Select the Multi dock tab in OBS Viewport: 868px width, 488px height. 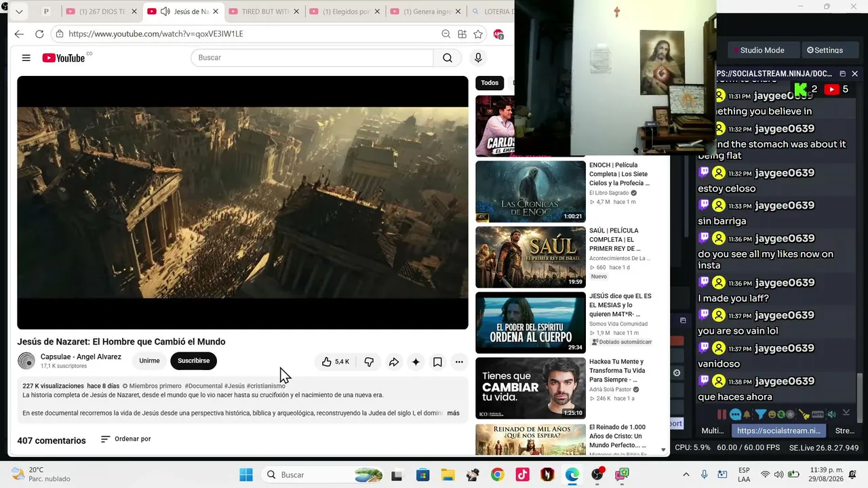click(x=712, y=430)
